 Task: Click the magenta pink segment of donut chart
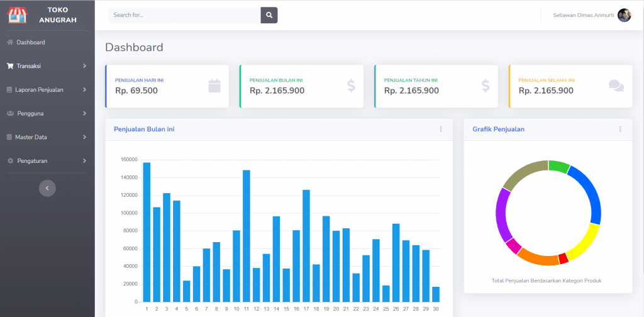pyautogui.click(x=513, y=245)
